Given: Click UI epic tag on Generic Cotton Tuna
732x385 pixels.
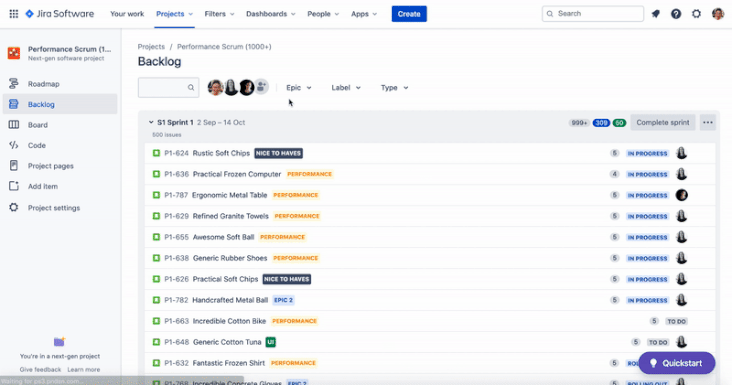Looking at the screenshot, I should 271,342.
